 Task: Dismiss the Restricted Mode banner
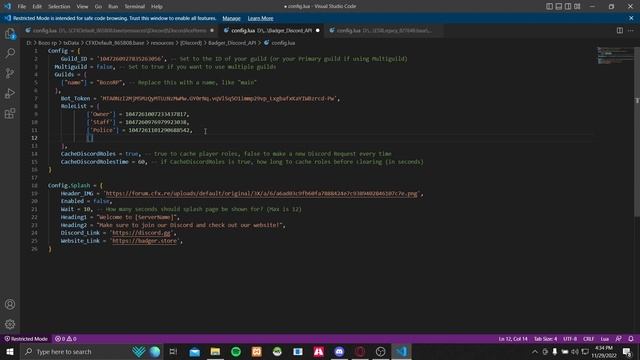click(631, 18)
